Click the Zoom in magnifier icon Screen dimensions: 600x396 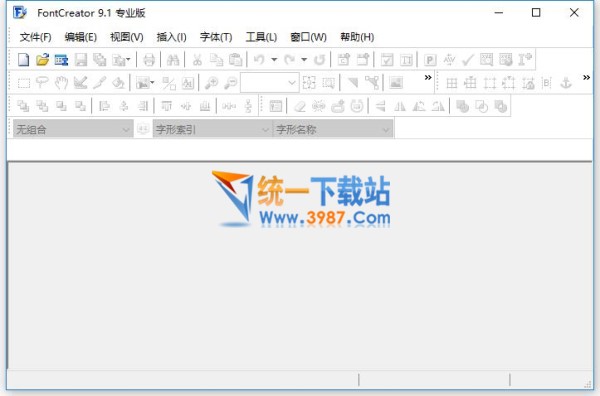coord(211,83)
